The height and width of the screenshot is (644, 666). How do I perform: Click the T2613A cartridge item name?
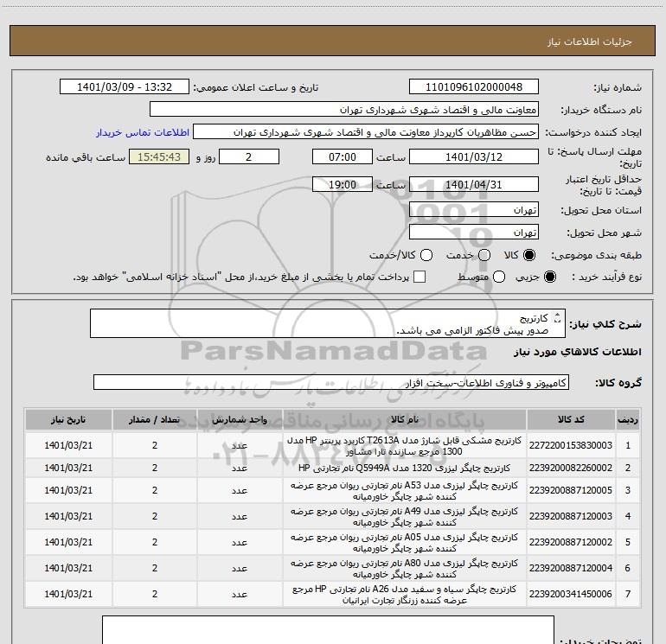point(405,446)
